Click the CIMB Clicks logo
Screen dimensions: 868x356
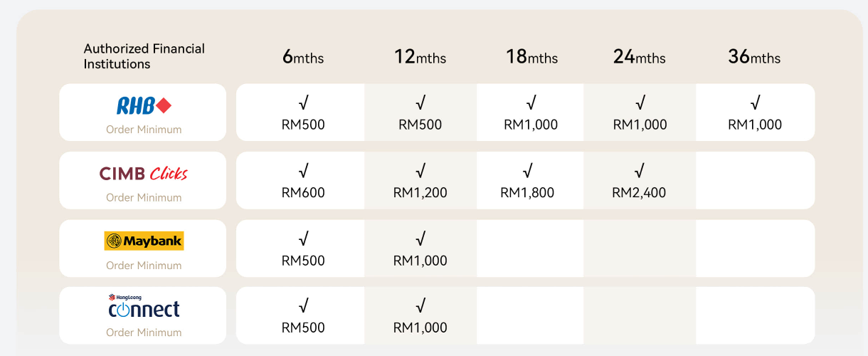point(144,173)
